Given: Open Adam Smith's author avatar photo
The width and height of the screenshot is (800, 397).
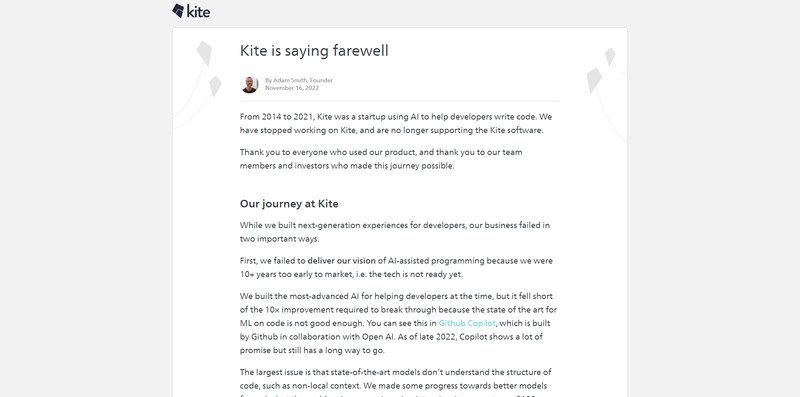Looking at the screenshot, I should 249,84.
